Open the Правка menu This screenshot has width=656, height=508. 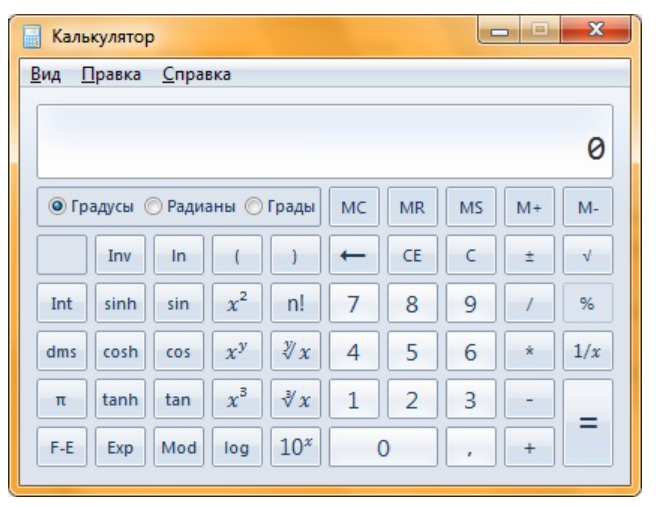[111, 74]
